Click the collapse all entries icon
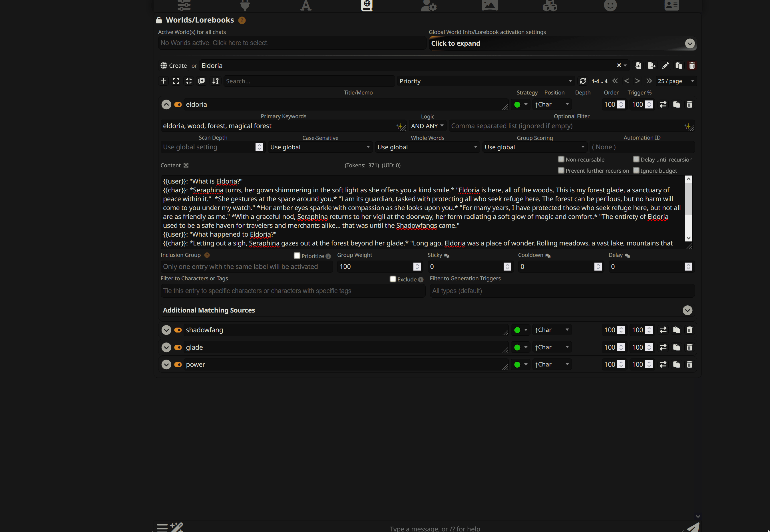 [x=189, y=81]
